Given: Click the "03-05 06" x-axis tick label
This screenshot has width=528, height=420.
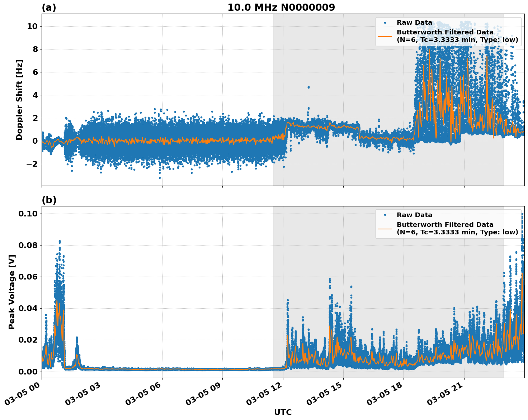Looking at the screenshot, I should [x=144, y=393].
